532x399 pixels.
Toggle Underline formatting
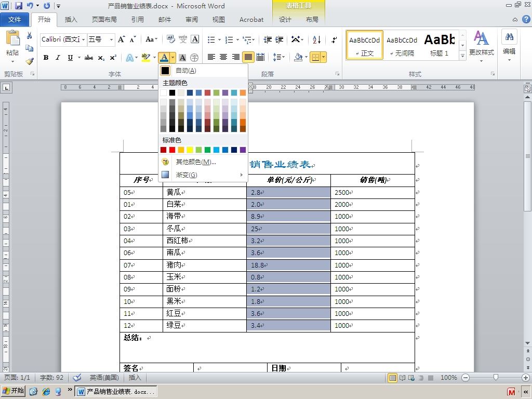click(x=70, y=58)
